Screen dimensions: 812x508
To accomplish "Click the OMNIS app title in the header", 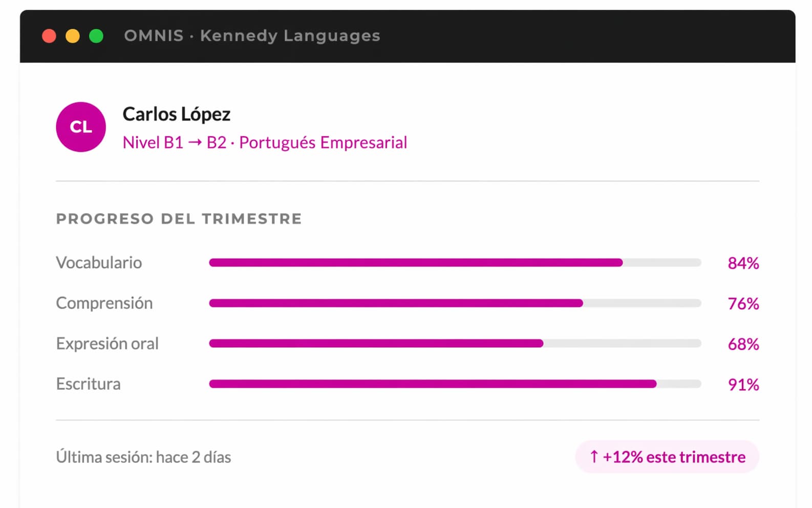I will coord(153,35).
